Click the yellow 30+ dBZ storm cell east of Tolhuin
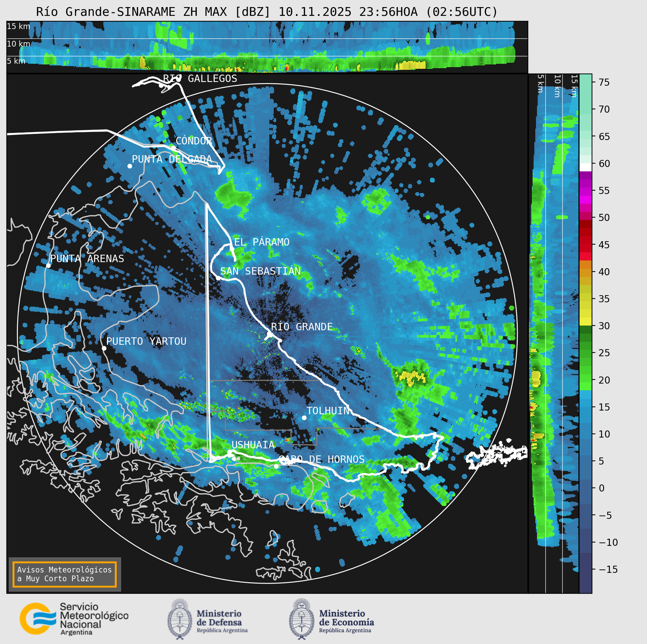This screenshot has width=647, height=644. [x=412, y=376]
